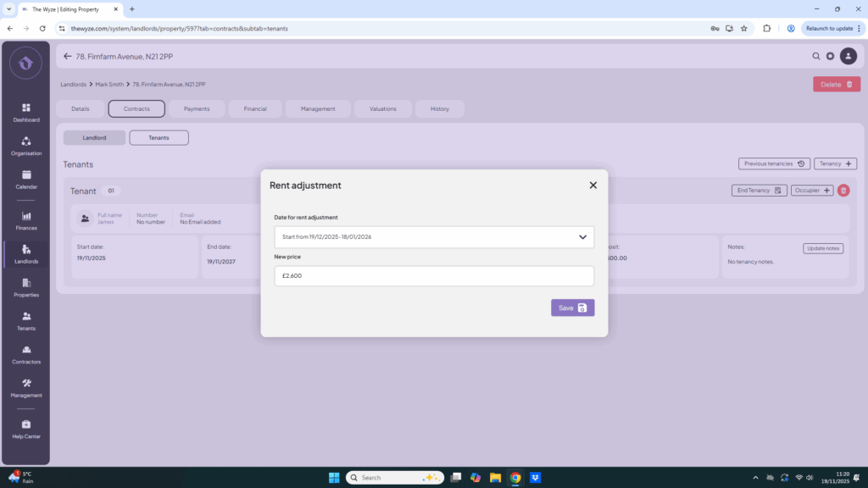This screenshot has height=488, width=868.
Task: Save the rent adjustment
Action: point(572,308)
